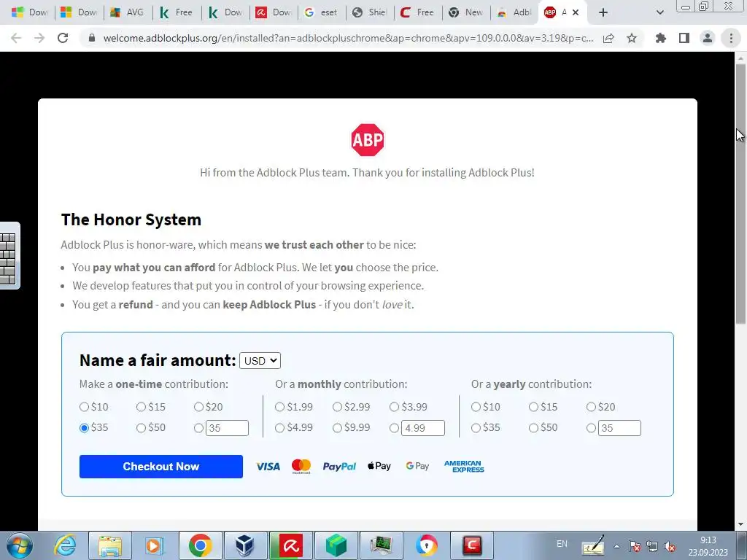Open the Windows Start button

tap(20, 545)
